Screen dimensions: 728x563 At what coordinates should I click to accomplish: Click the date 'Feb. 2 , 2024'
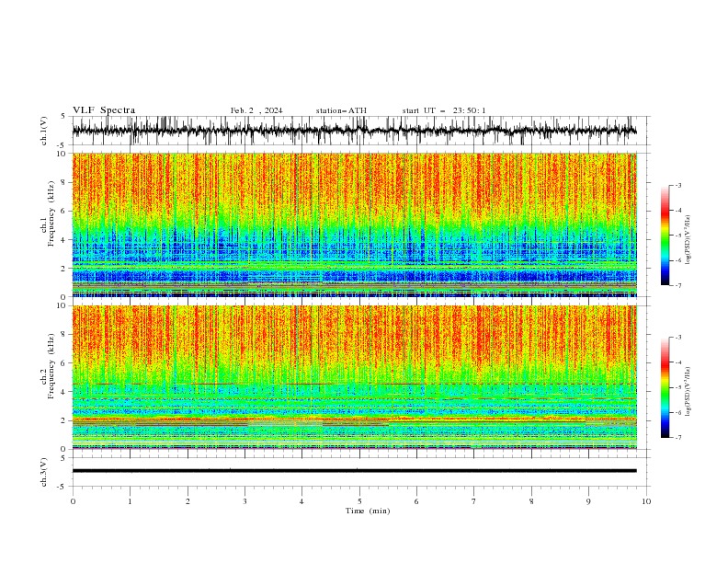[256, 110]
